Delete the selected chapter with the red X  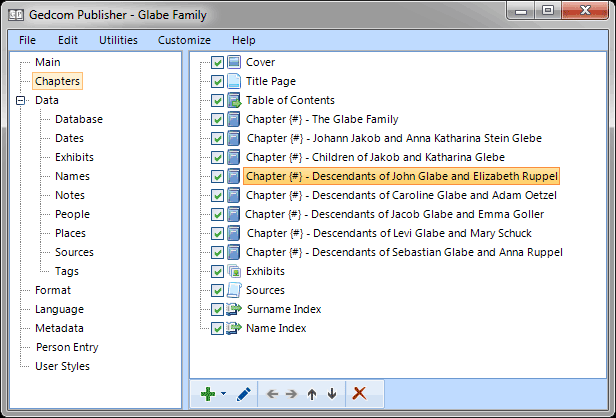click(359, 393)
